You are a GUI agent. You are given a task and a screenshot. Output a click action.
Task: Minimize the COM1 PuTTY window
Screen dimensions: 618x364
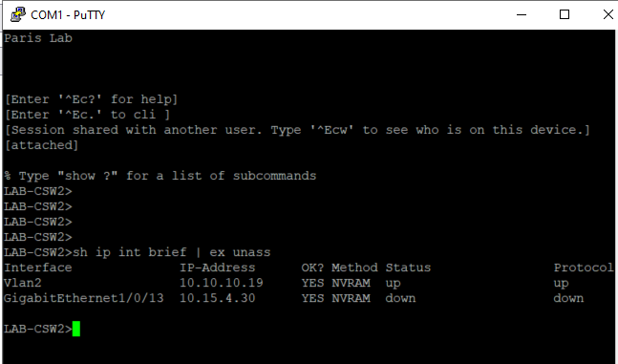(522, 15)
